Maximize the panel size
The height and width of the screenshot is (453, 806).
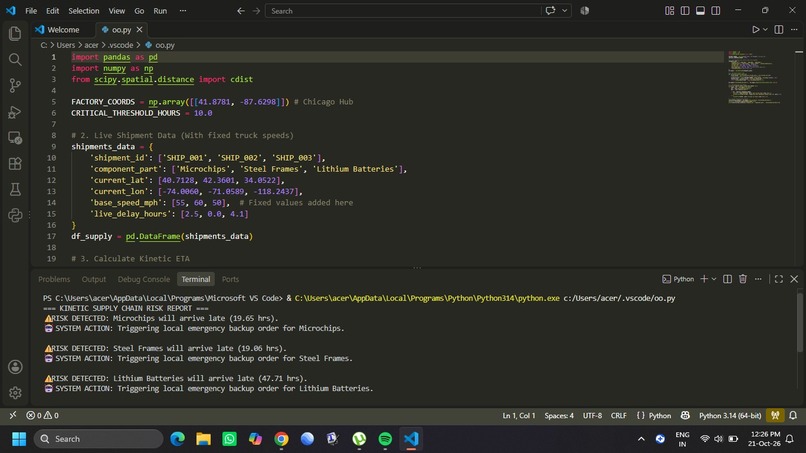[x=779, y=279]
